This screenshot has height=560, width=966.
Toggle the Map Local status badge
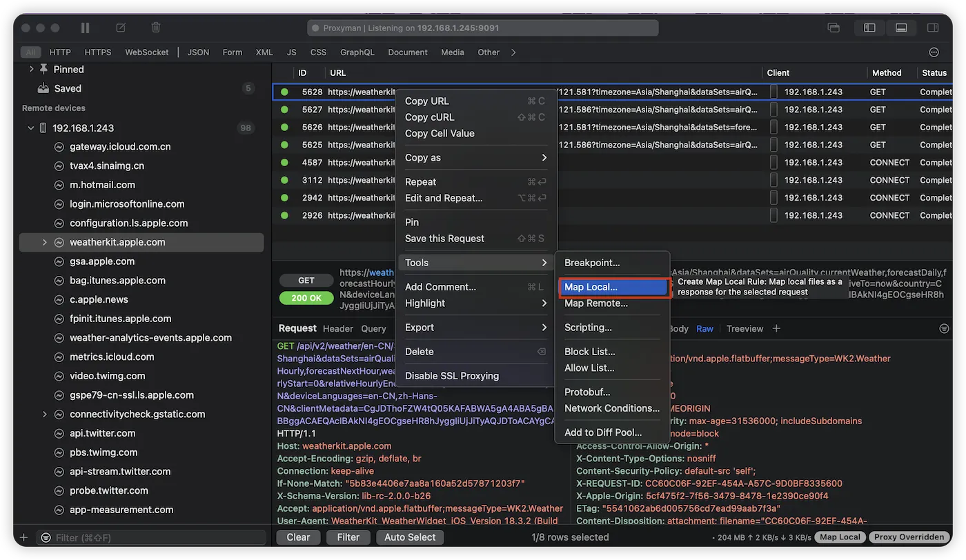click(840, 537)
